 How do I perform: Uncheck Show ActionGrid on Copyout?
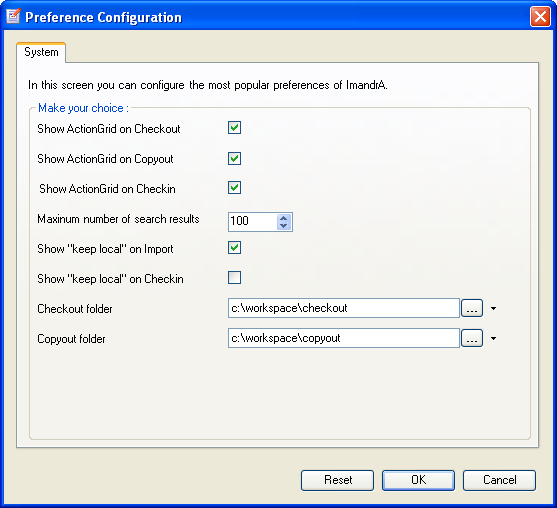[234, 158]
